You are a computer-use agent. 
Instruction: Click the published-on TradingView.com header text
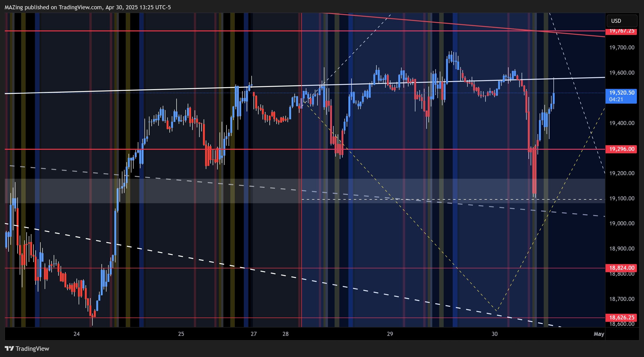[x=88, y=7]
